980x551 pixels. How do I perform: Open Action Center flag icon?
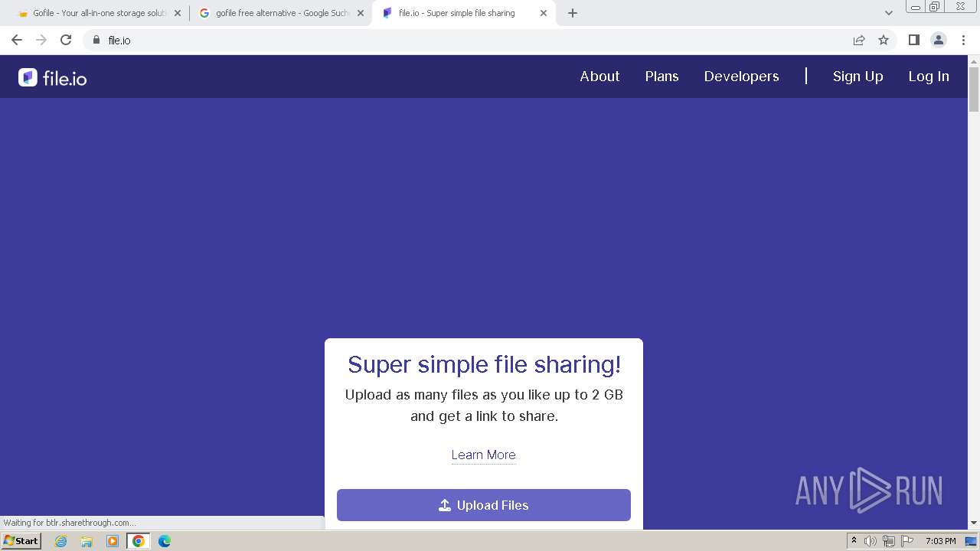[906, 541]
